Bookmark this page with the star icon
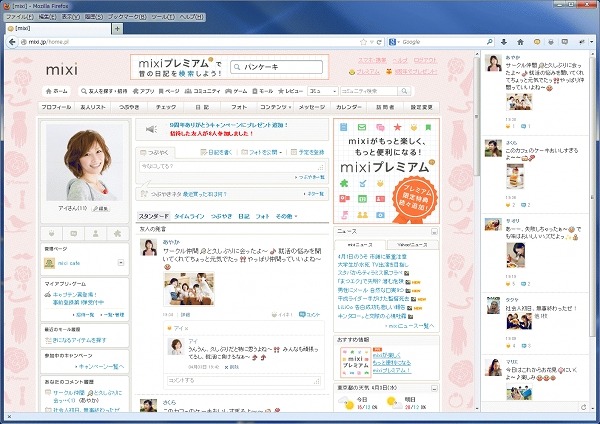 pos(363,42)
